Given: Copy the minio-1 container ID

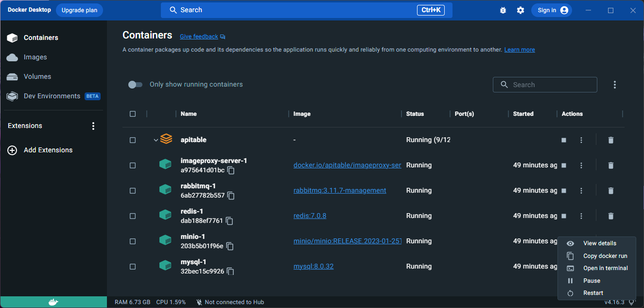Looking at the screenshot, I should (230, 246).
